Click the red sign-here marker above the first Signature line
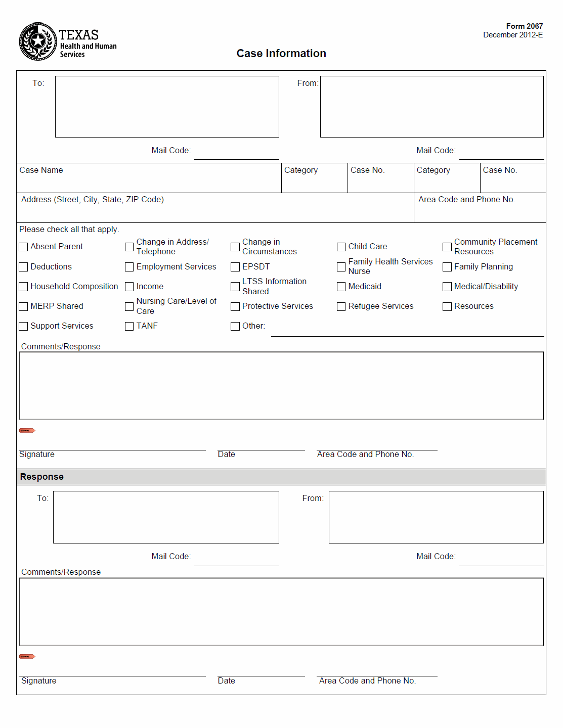This screenshot has height=728, width=563. pos(27,431)
